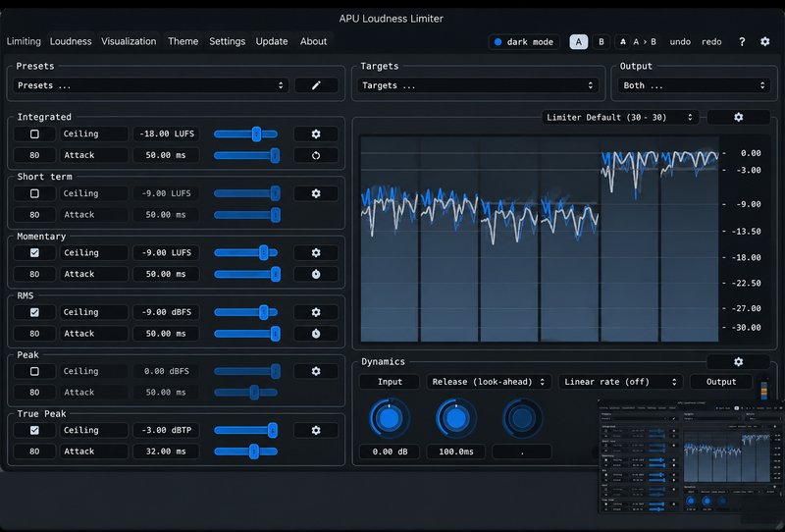Screen dimensions: 785x532
Task: Open the Loudness tab
Action: (71, 41)
